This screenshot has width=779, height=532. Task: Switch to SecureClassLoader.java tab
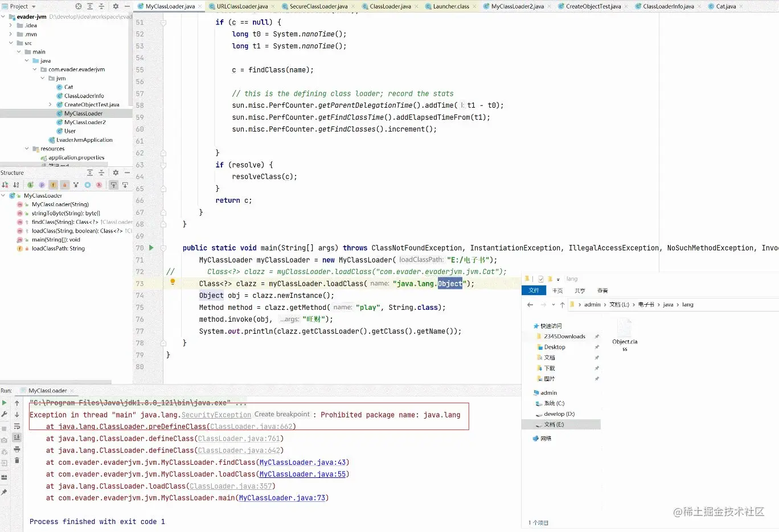pos(318,6)
